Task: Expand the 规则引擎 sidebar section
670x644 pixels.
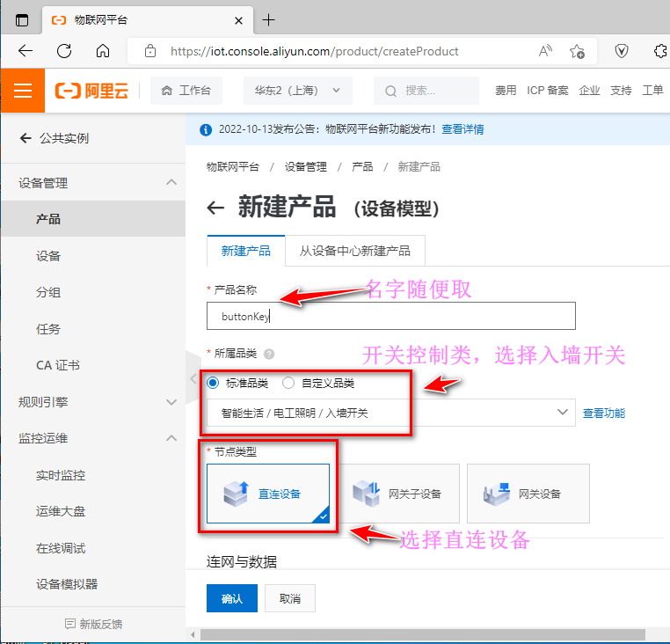Action: (x=93, y=402)
